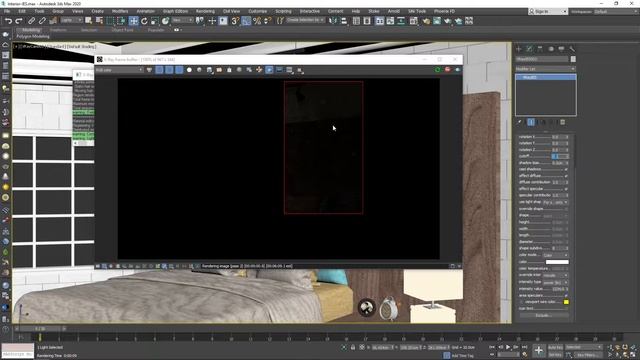The height and width of the screenshot is (360, 640).
Task: Enable the viewport wire color checkbox
Action: tap(521, 302)
